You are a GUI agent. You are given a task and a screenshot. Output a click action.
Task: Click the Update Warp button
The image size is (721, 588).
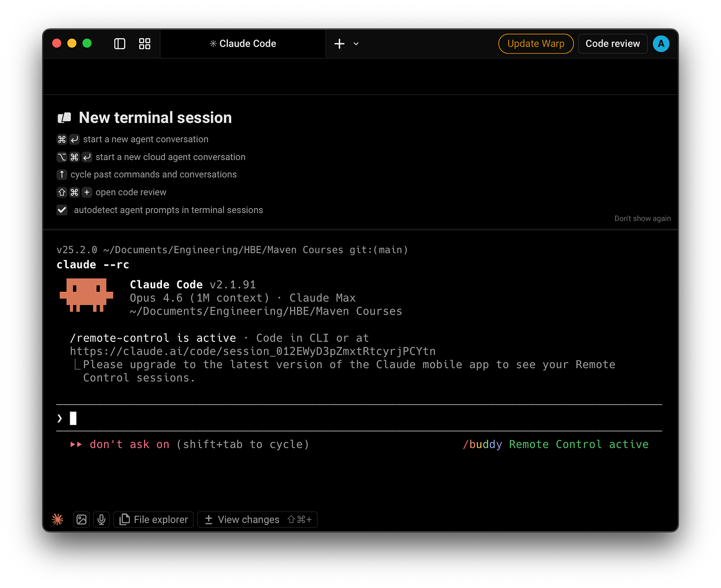536,44
